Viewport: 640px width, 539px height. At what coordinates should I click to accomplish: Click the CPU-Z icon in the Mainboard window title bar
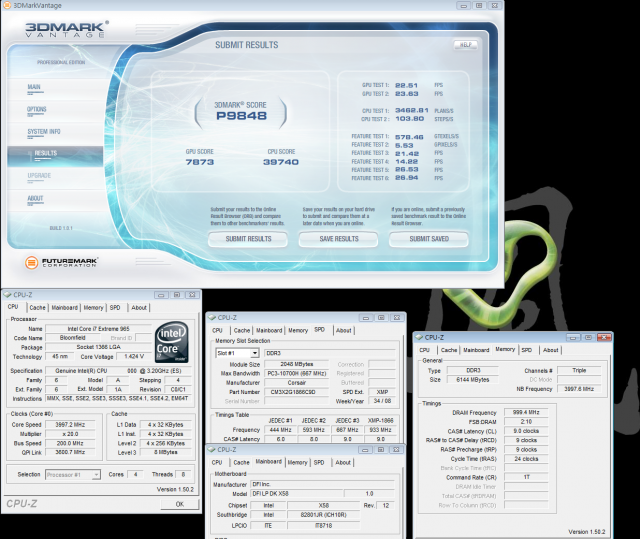point(211,449)
